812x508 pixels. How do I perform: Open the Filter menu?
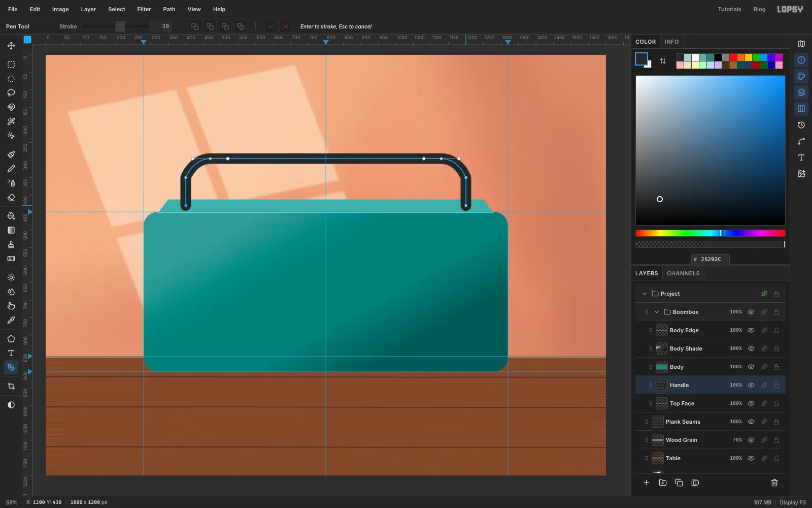[x=144, y=9]
